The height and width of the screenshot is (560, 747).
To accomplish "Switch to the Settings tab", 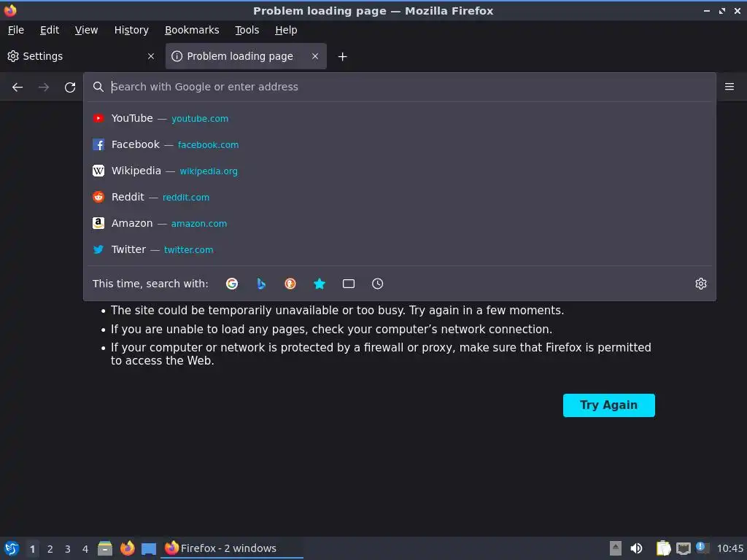I will 81,56.
